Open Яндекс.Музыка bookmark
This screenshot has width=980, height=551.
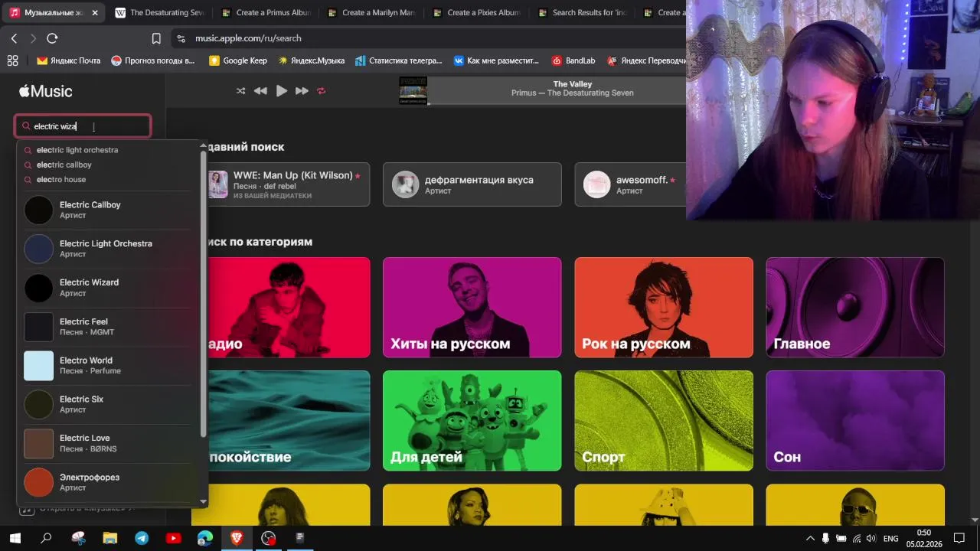[312, 60]
